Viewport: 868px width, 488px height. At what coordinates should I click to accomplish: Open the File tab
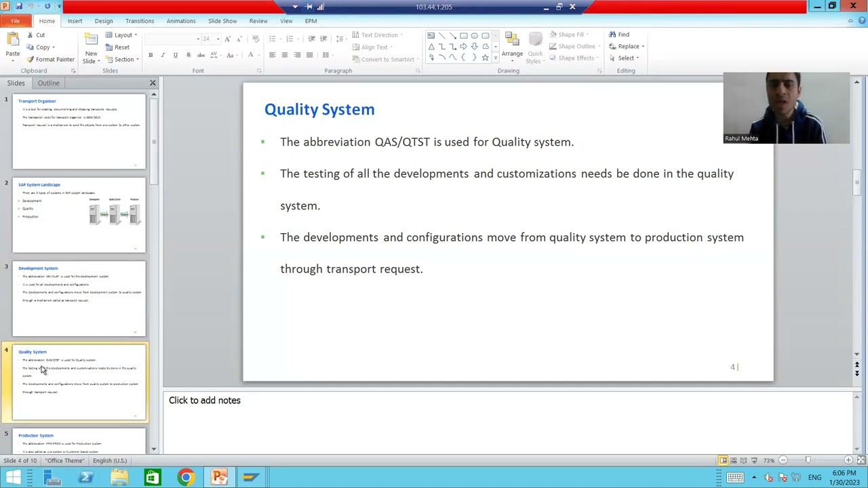15,21
